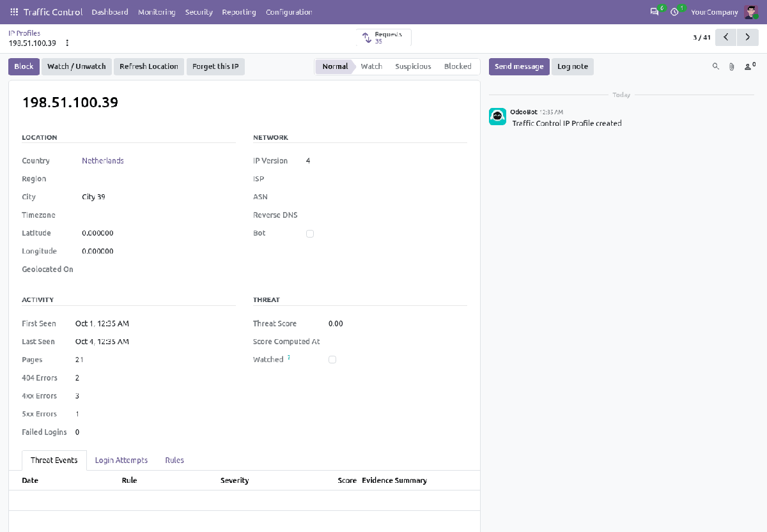This screenshot has width=767, height=532.
Task: Open the IP Profiles breadcrumb link
Action: (24, 33)
